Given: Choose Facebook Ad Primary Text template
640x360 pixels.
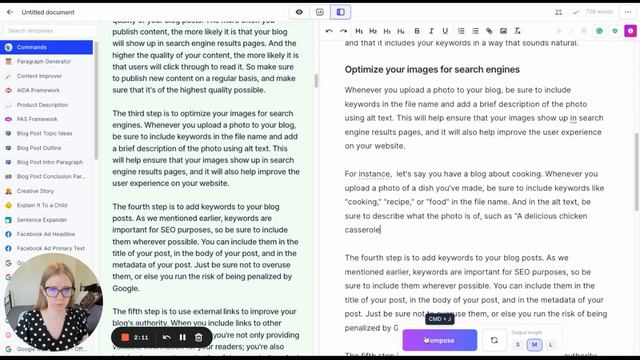Looking at the screenshot, I should (47, 248).
